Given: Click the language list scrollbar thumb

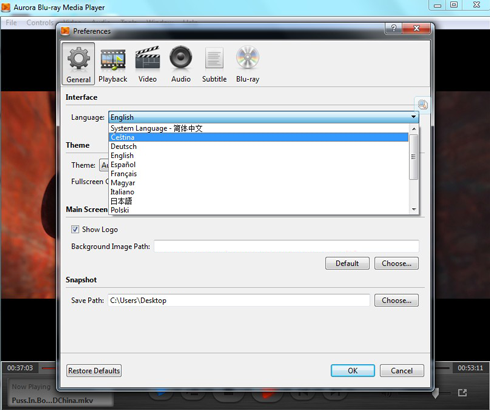Looking at the screenshot, I should [x=414, y=157].
